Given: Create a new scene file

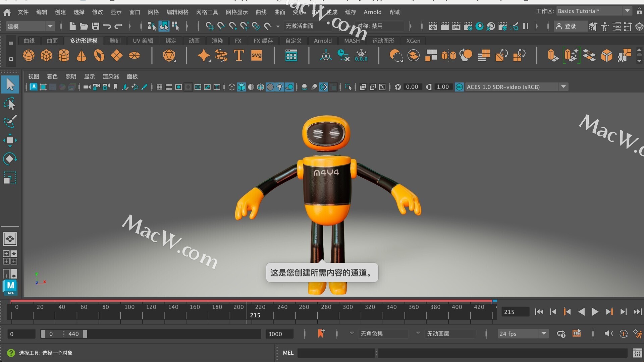Looking at the screenshot, I should [72, 26].
